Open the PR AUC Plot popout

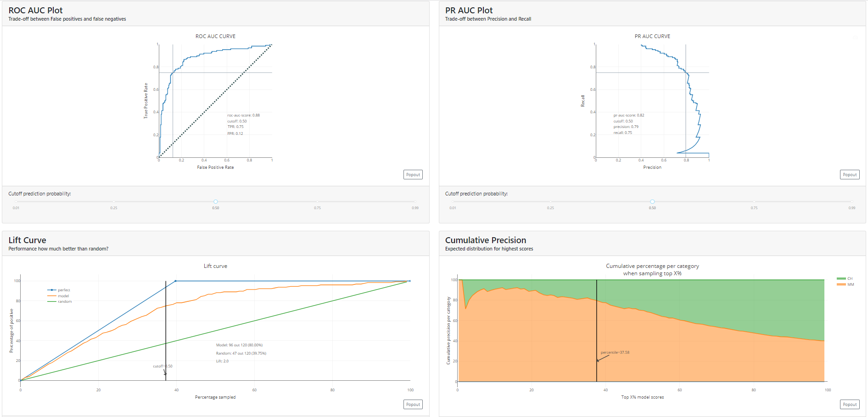[x=850, y=175]
